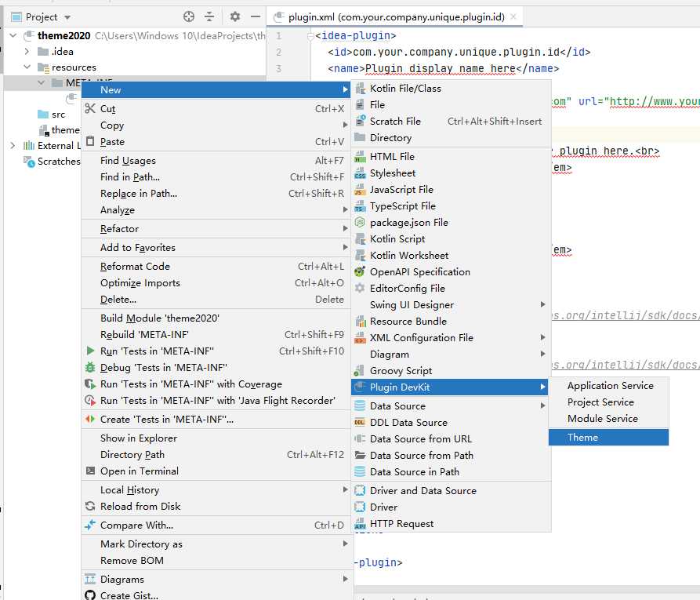The width and height of the screenshot is (700, 600).
Task: Click the Groovy Script icon
Action: (x=360, y=370)
